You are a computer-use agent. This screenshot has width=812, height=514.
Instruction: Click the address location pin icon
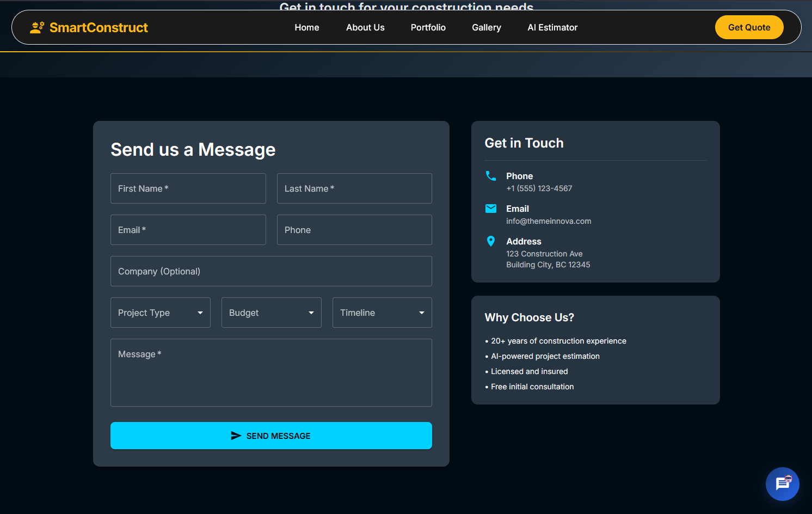coord(490,241)
